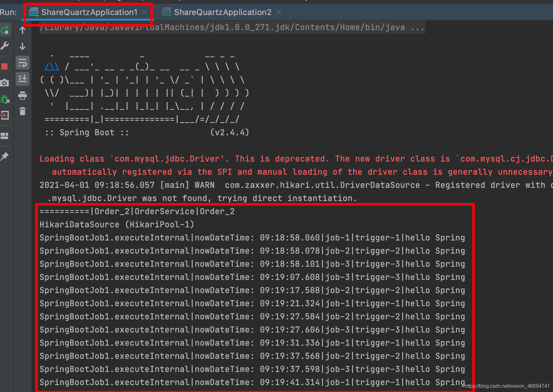Click the log line timestamped 09:19:17.588
Screen dimensions: 553x392
tap(252, 290)
